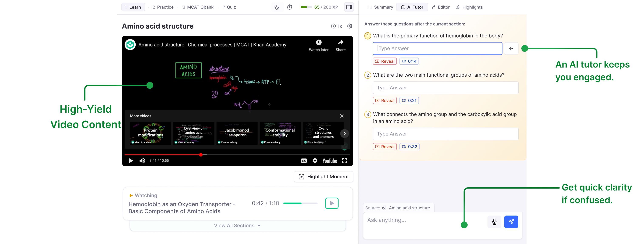Send message with blue paper plane icon

[x=511, y=222]
